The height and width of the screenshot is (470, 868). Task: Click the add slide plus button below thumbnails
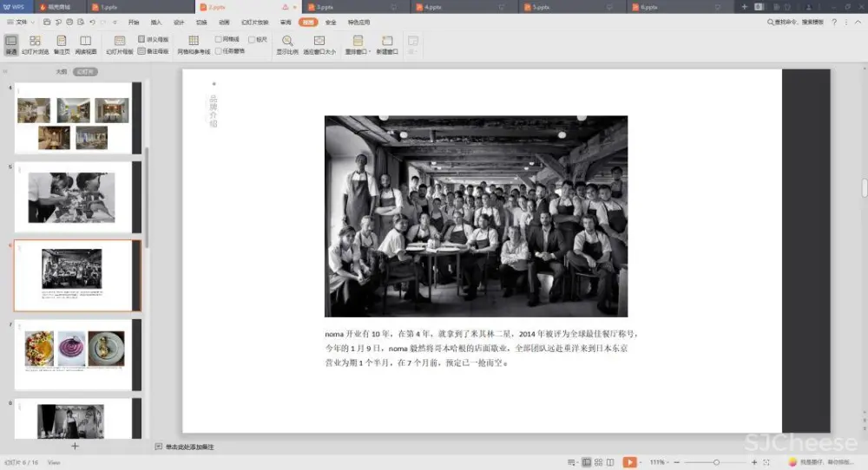76,446
